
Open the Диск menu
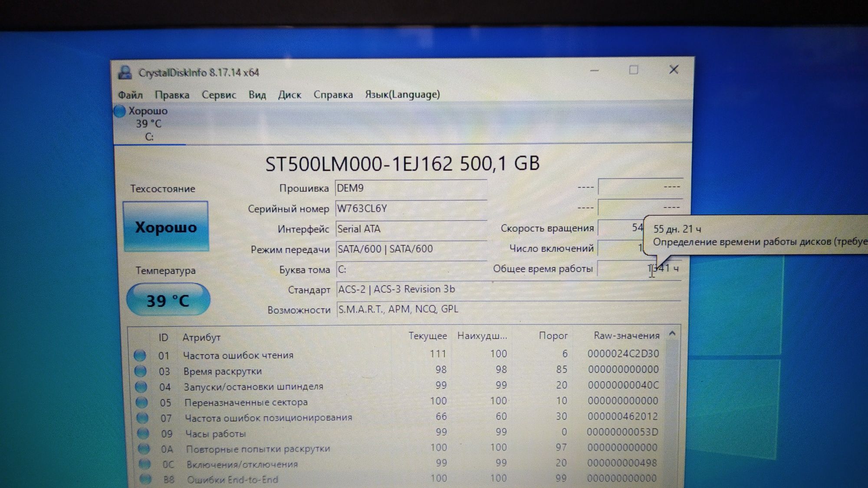pyautogui.click(x=289, y=95)
